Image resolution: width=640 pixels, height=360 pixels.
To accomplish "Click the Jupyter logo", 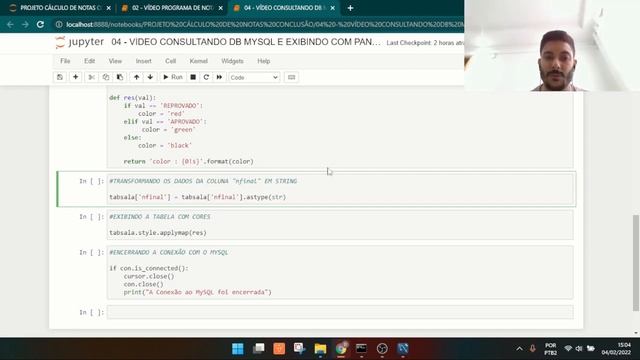I will click(x=80, y=42).
